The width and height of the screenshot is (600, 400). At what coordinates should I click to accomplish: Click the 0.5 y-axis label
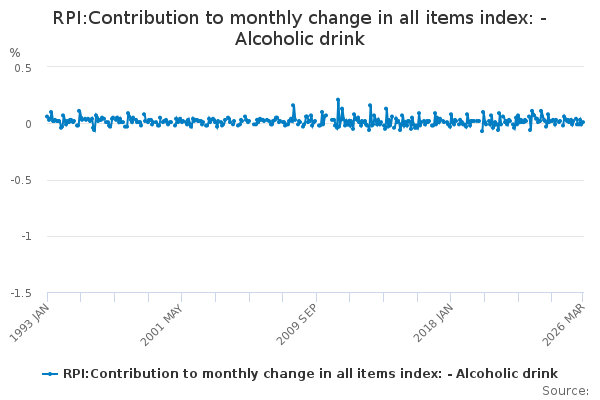(24, 68)
